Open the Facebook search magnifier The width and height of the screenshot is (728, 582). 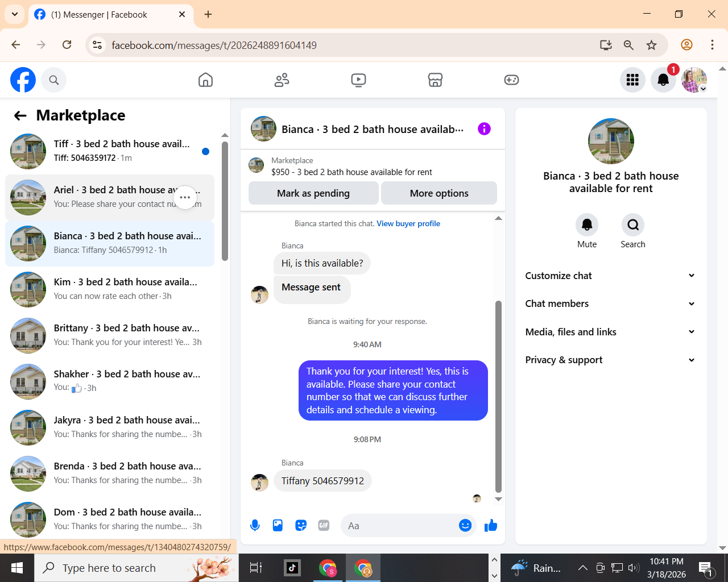(54, 80)
